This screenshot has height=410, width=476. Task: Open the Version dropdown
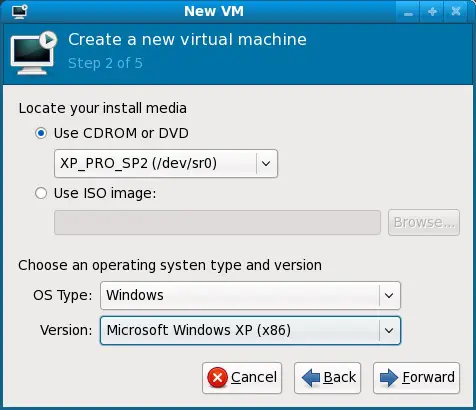coord(250,330)
